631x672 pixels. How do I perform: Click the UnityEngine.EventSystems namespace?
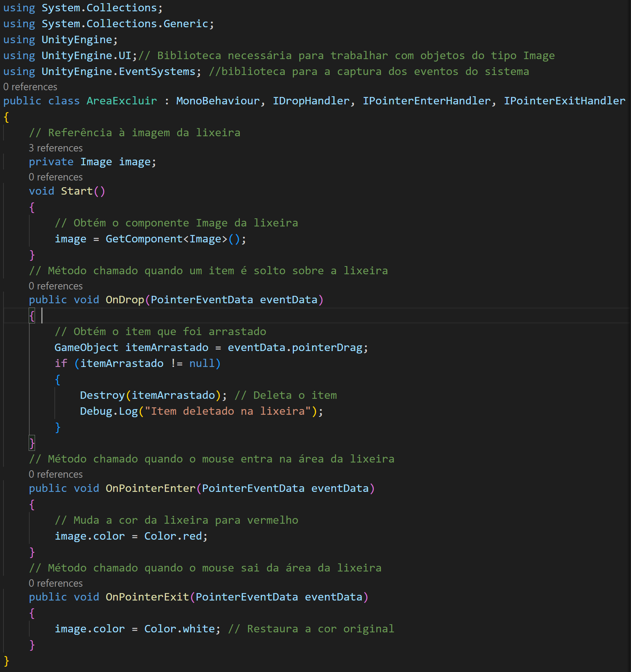[x=118, y=71]
